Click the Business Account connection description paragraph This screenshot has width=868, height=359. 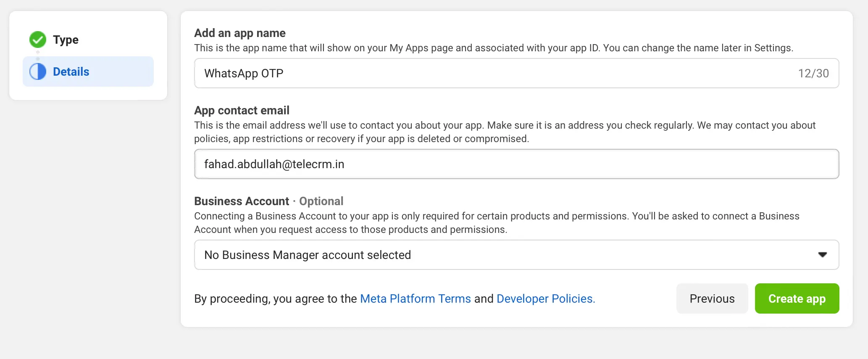click(x=496, y=223)
